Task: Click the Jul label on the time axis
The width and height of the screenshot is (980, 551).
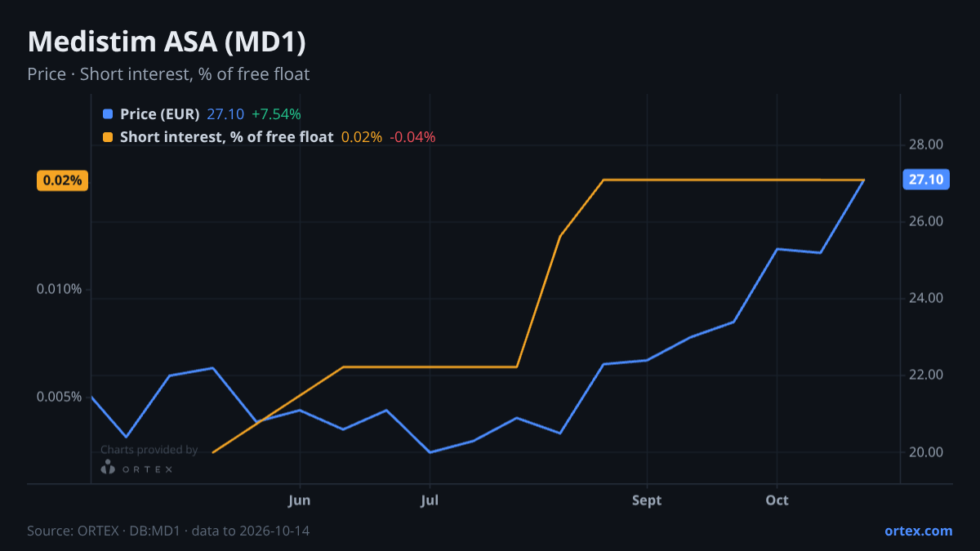Action: click(430, 500)
